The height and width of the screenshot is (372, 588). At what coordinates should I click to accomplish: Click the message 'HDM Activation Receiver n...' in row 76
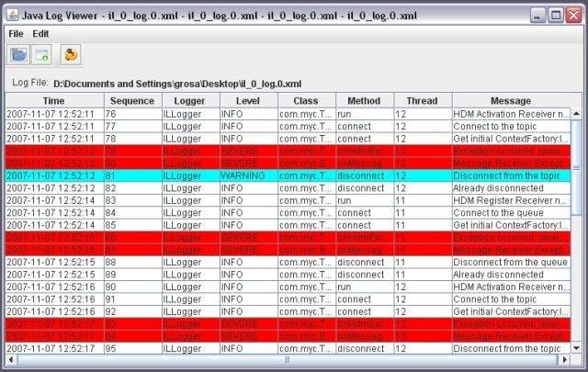[511, 114]
